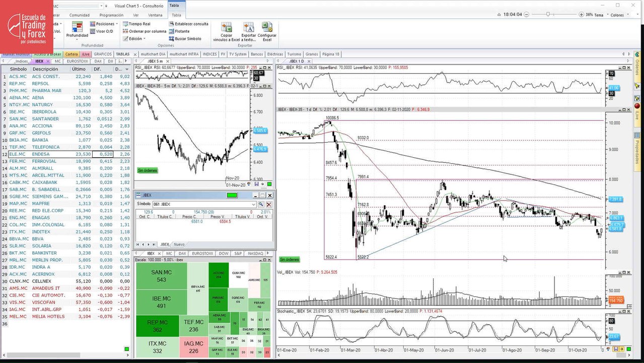Click magnifier search icon in .IBEX window

(x=261, y=204)
